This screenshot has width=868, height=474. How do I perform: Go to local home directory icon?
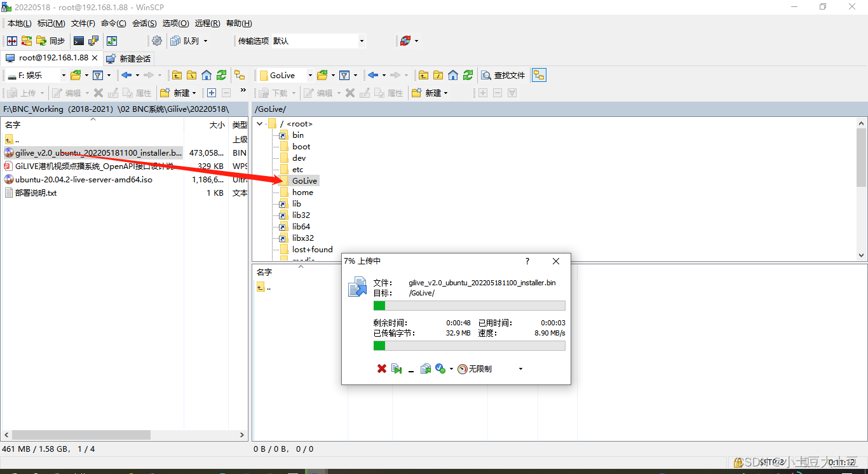point(207,75)
